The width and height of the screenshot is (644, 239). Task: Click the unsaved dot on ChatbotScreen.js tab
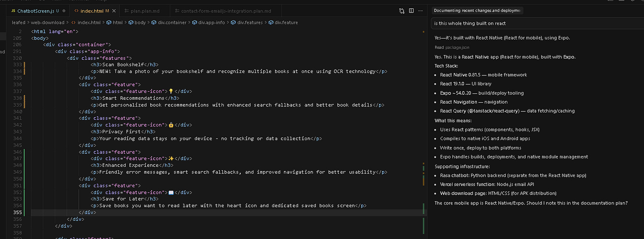(64, 11)
